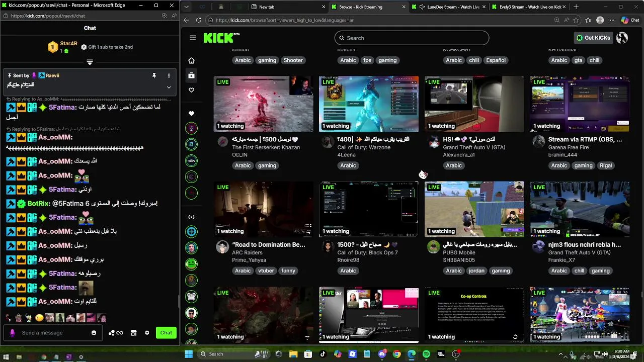Image resolution: width=644 pixels, height=362 pixels.
Task: Add page to browser favorites star
Action: [576, 20]
